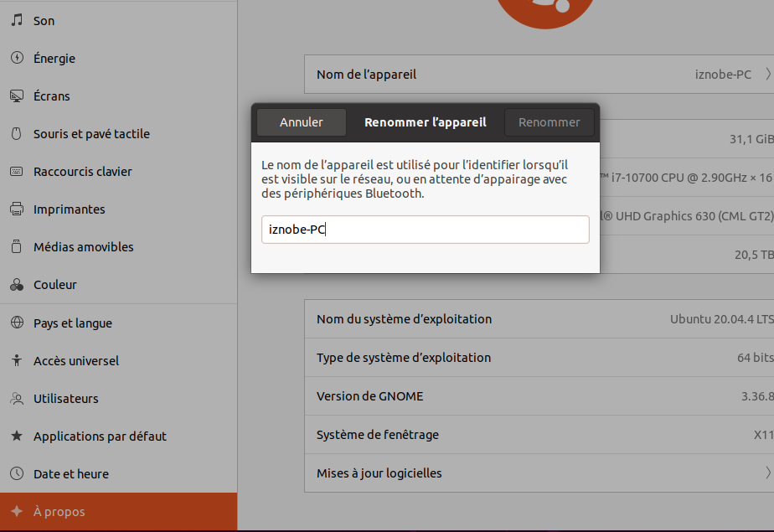Screen dimensions: 774x532
Task: Click the sparkle icon beside À propos
Action: (17, 511)
